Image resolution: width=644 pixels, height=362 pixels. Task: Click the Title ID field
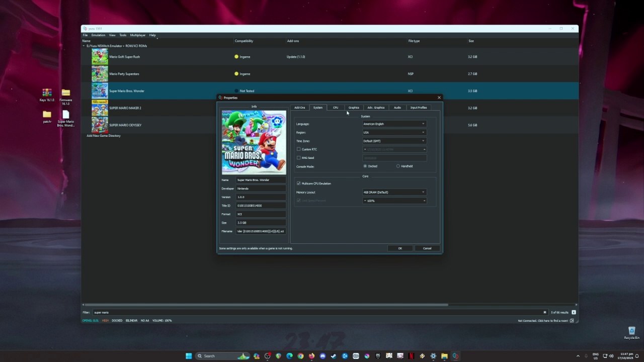pyautogui.click(x=261, y=206)
